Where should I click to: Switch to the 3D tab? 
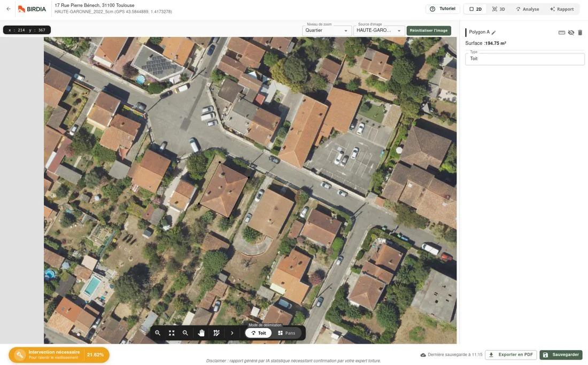(498, 9)
